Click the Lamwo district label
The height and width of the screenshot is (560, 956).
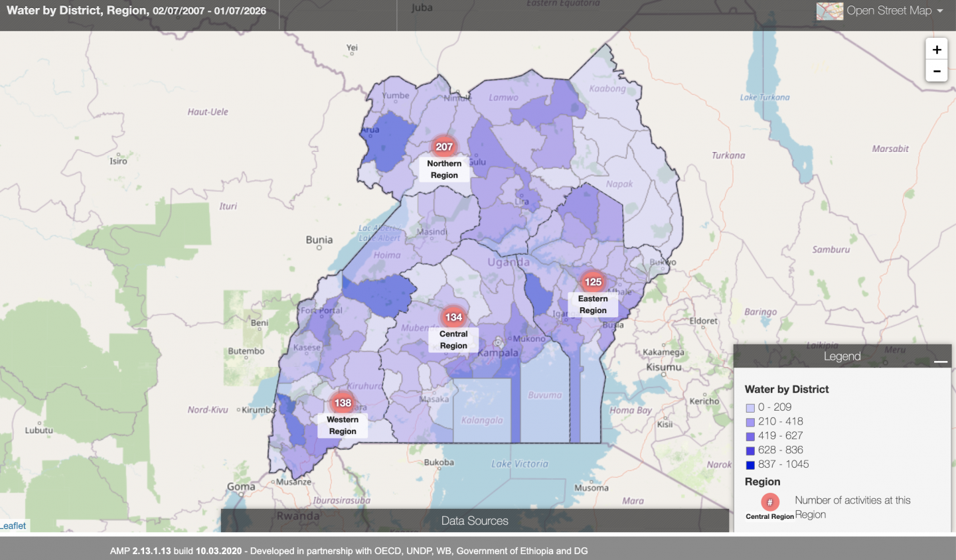tap(503, 98)
